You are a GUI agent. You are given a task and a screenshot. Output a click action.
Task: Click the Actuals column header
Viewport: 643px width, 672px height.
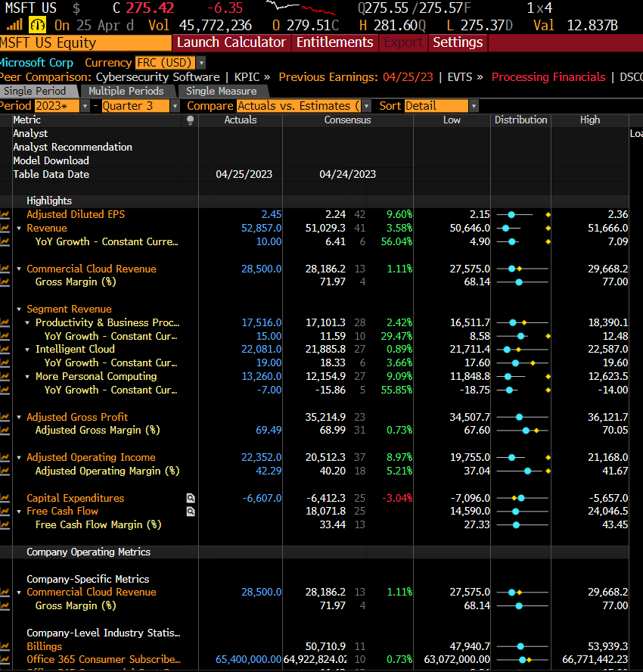point(241,120)
